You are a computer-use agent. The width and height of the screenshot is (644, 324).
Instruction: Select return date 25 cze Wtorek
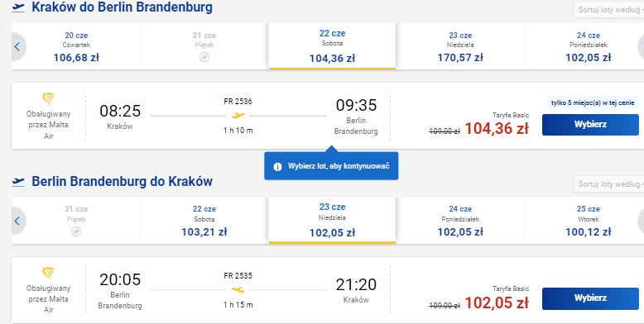click(588, 221)
